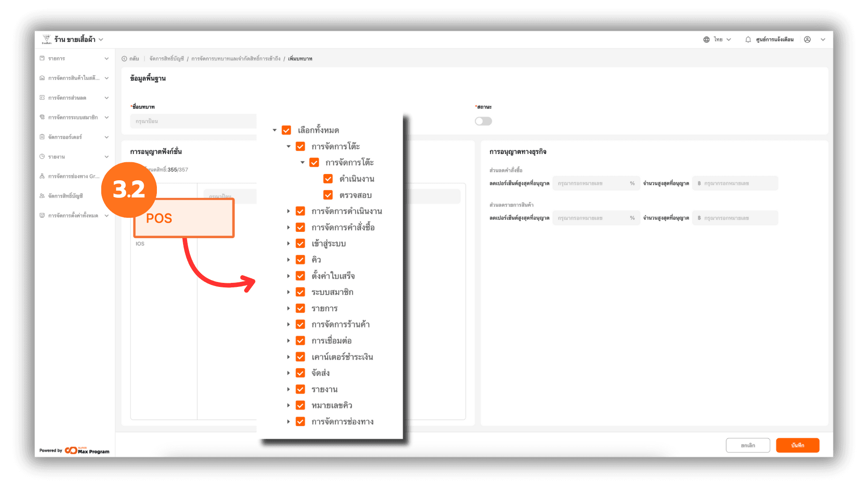Click the notification bell icon
This screenshot has height=488, width=868.
[748, 40]
